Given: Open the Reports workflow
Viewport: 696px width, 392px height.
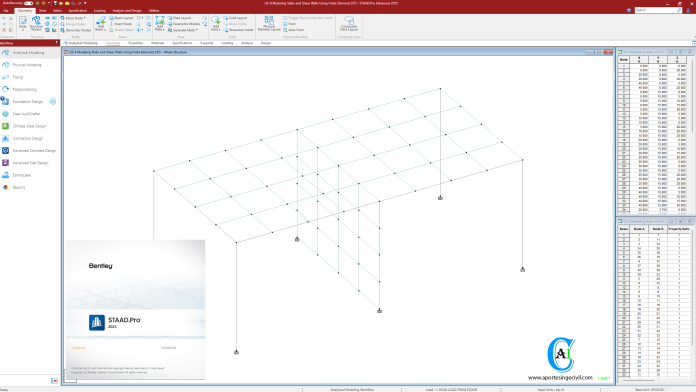Looking at the screenshot, I should click(30, 187).
